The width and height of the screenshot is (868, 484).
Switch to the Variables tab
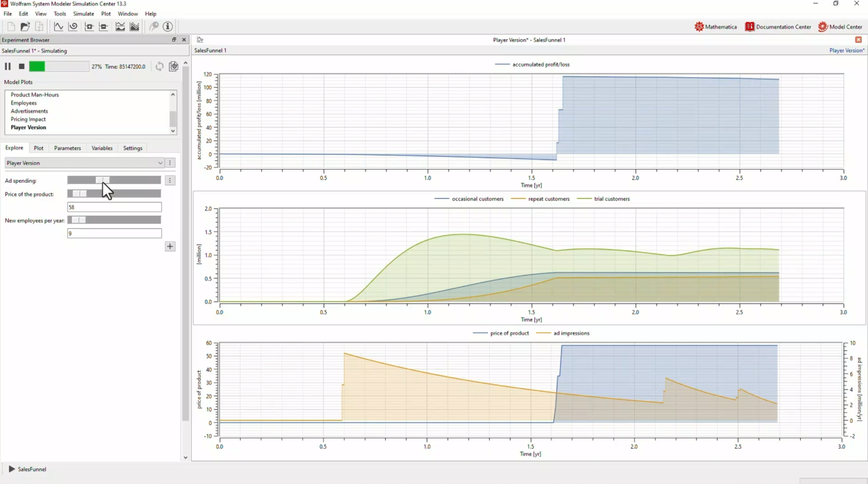[102, 148]
